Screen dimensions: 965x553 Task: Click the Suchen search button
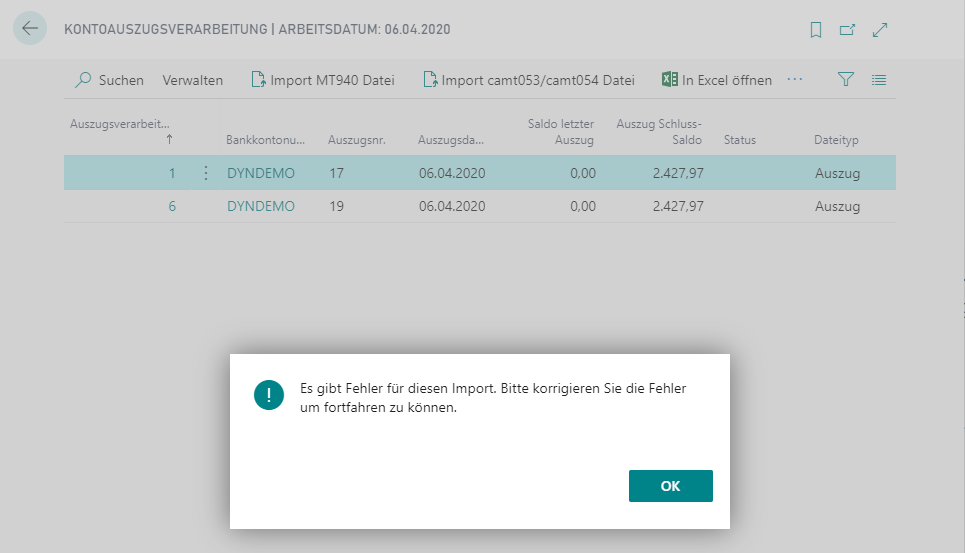109,80
